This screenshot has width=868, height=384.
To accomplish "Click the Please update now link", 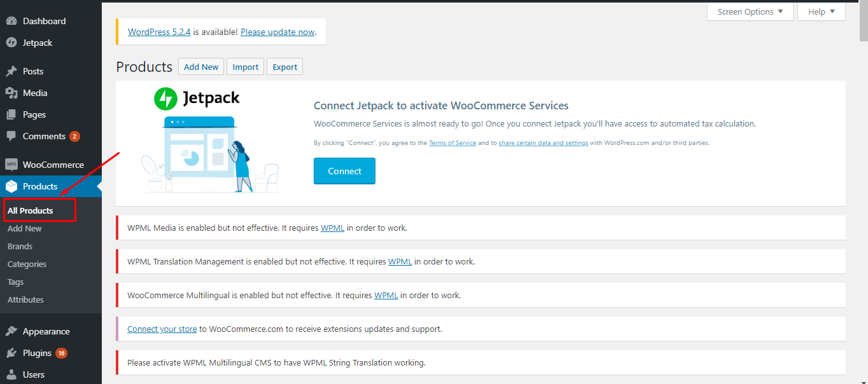I will pyautogui.click(x=277, y=32).
